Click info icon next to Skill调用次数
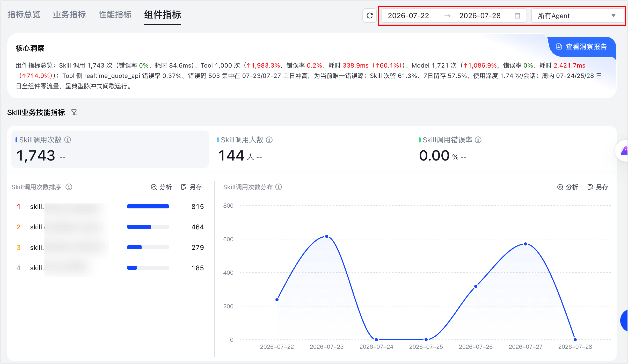The width and height of the screenshot is (628, 364). point(68,140)
